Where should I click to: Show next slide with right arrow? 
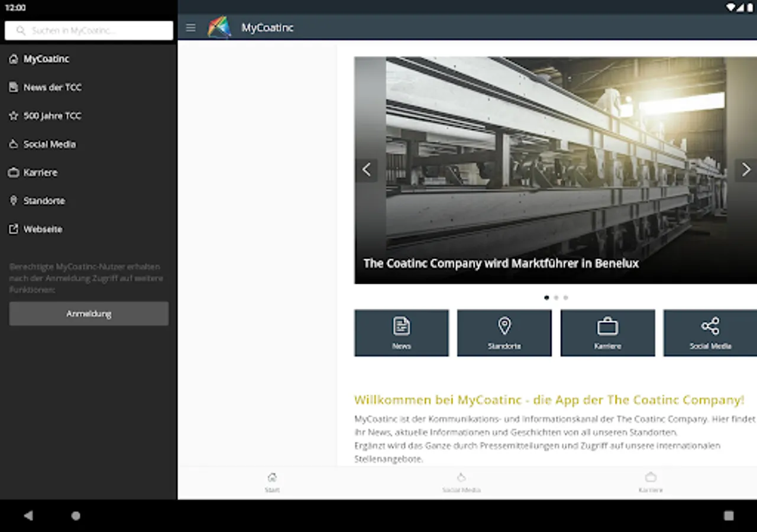746,170
